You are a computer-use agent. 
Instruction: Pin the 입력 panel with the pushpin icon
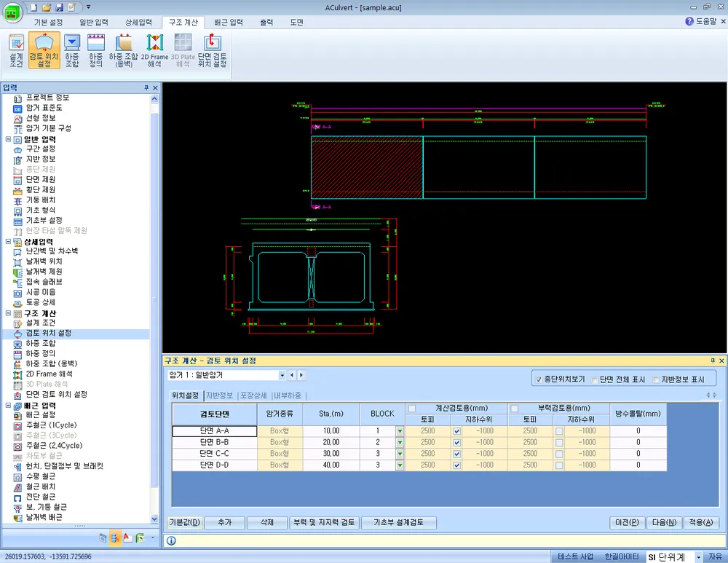pos(146,88)
